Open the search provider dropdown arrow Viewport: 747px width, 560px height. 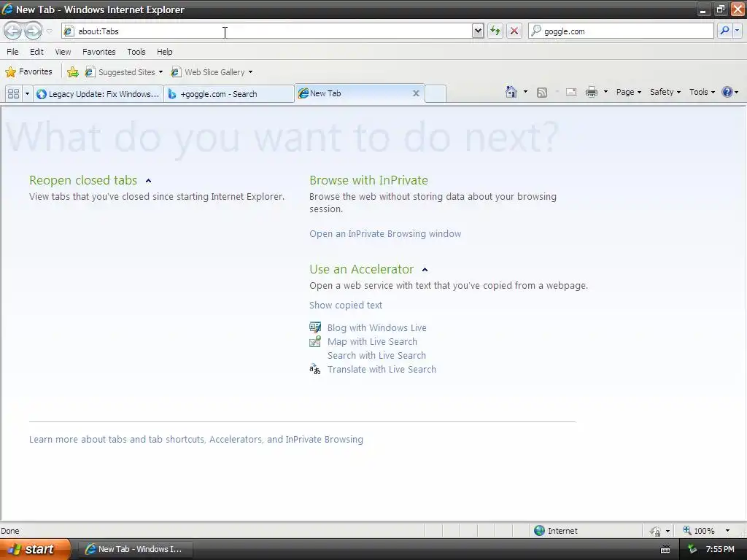[x=737, y=31]
